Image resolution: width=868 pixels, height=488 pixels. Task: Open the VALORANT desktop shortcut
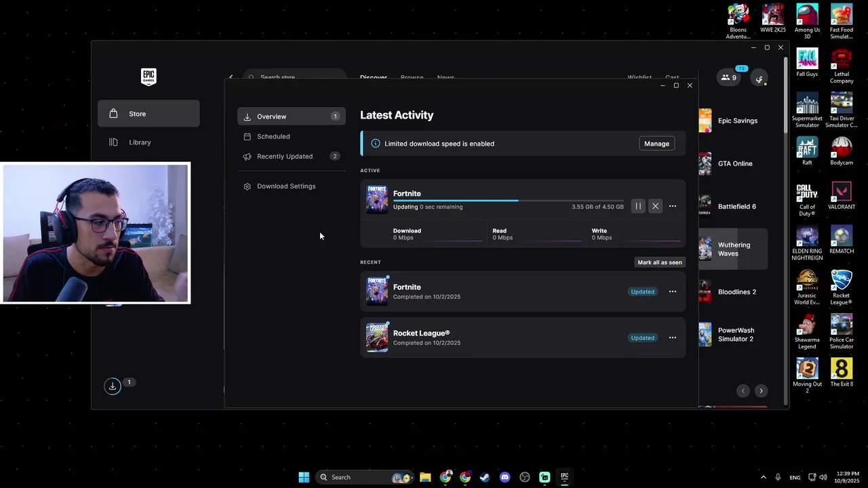842,195
